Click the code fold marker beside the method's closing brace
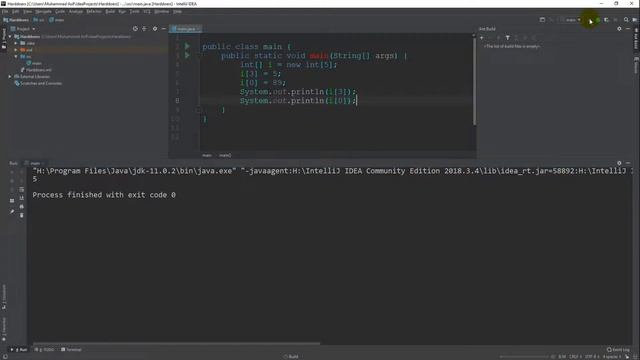Viewport: 640px width, 360px height. coord(198,110)
